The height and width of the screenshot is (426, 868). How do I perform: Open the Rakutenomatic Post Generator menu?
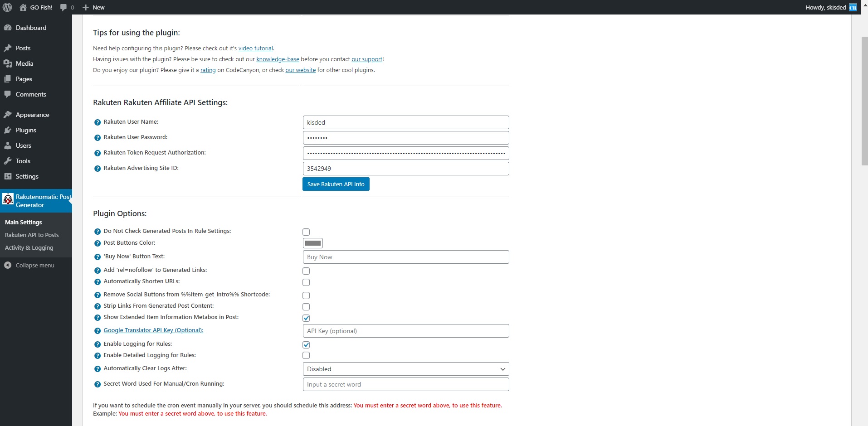(x=36, y=201)
